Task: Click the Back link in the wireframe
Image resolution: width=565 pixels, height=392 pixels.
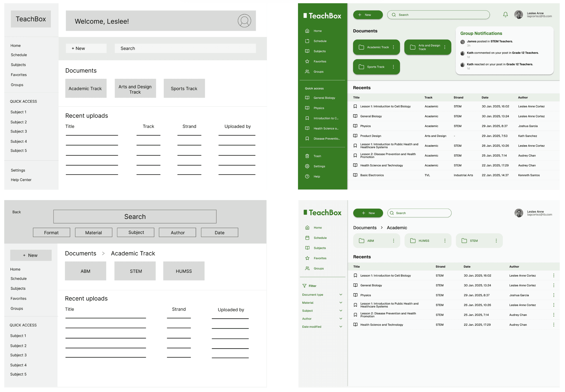Action: (x=16, y=212)
